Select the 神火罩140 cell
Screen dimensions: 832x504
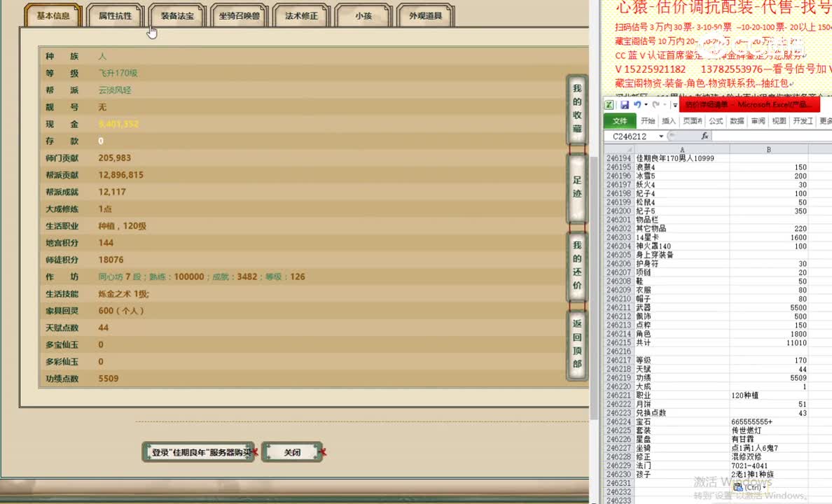[682, 246]
